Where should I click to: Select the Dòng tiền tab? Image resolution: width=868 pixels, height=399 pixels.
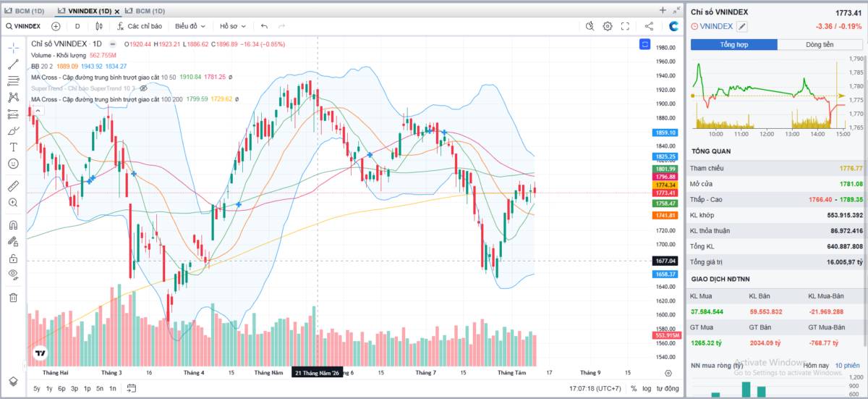tap(820, 45)
